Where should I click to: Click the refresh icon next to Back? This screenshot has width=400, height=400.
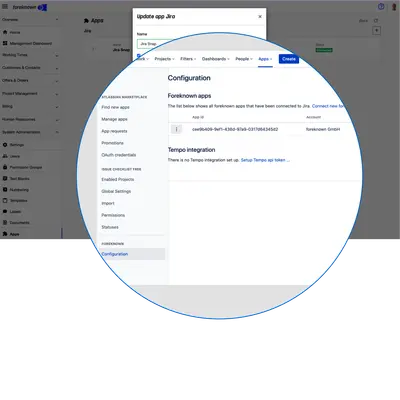click(x=376, y=21)
